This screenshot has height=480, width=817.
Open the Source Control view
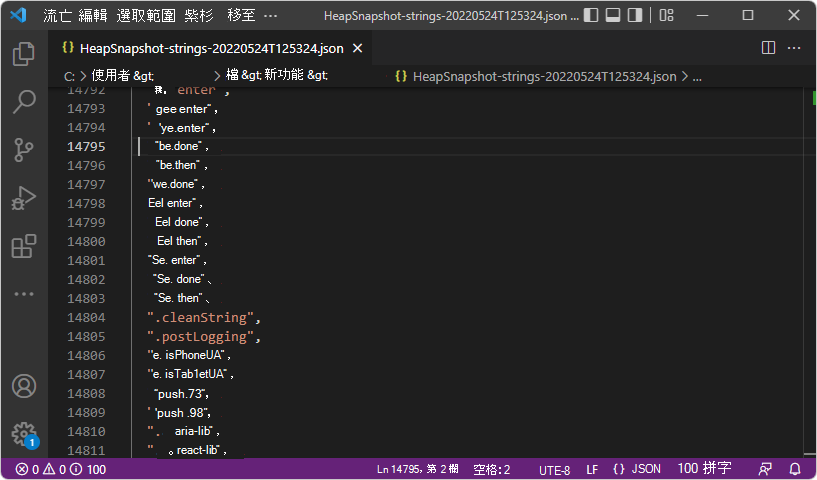(x=24, y=150)
